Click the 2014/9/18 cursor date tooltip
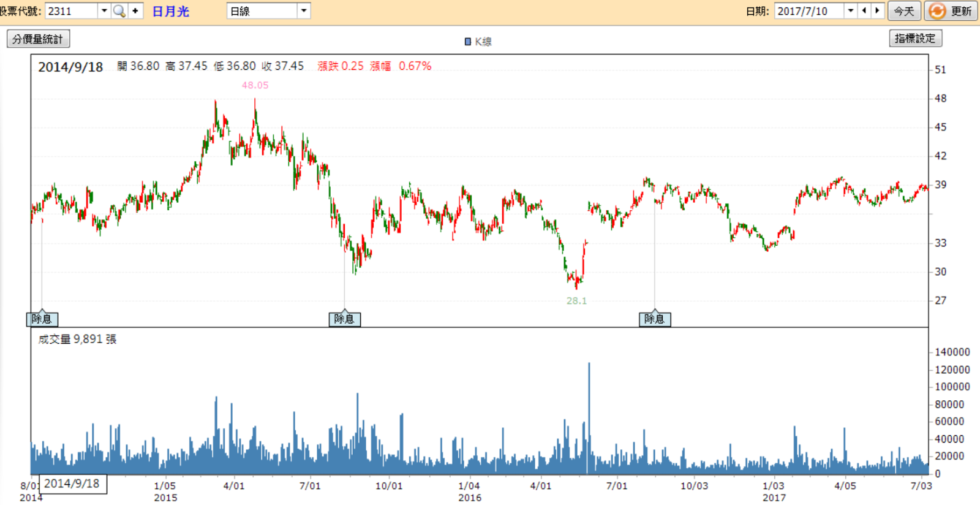Screen dimensions: 980x505 (x=72, y=484)
